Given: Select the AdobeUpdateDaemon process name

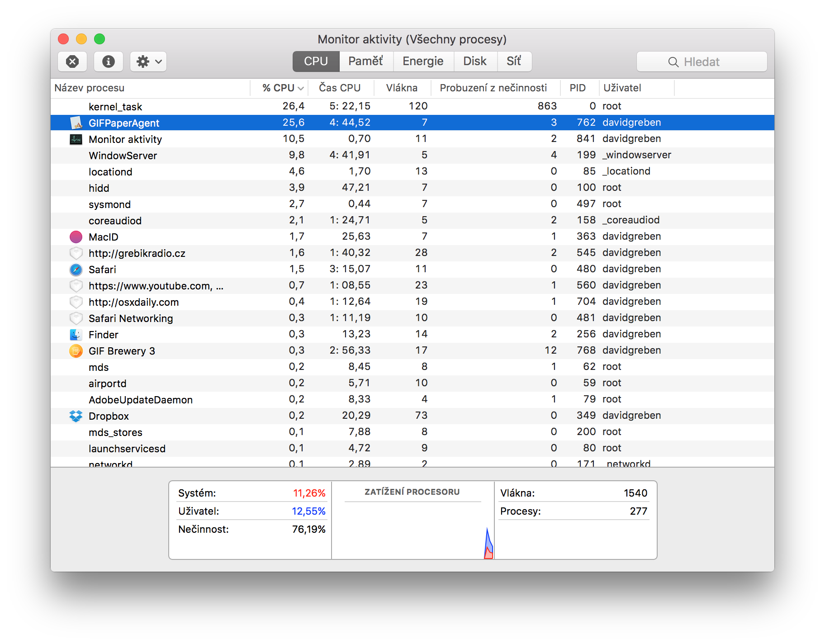Looking at the screenshot, I should tap(141, 400).
